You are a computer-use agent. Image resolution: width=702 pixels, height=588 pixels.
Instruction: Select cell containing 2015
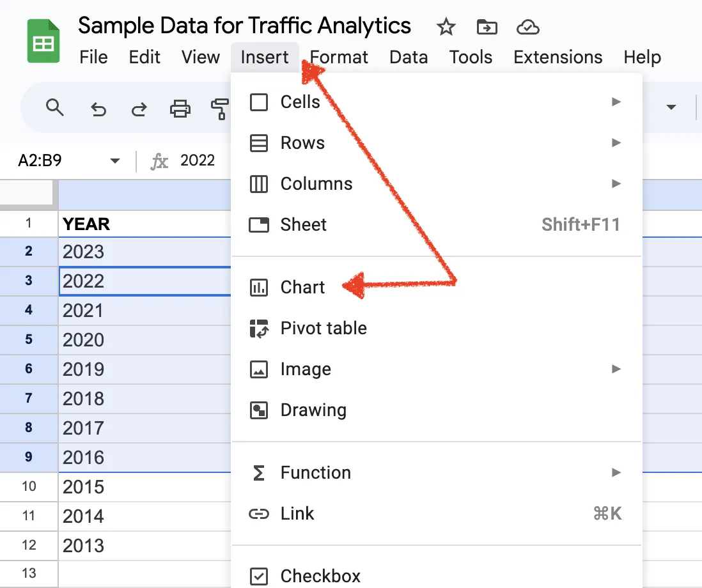(144, 487)
